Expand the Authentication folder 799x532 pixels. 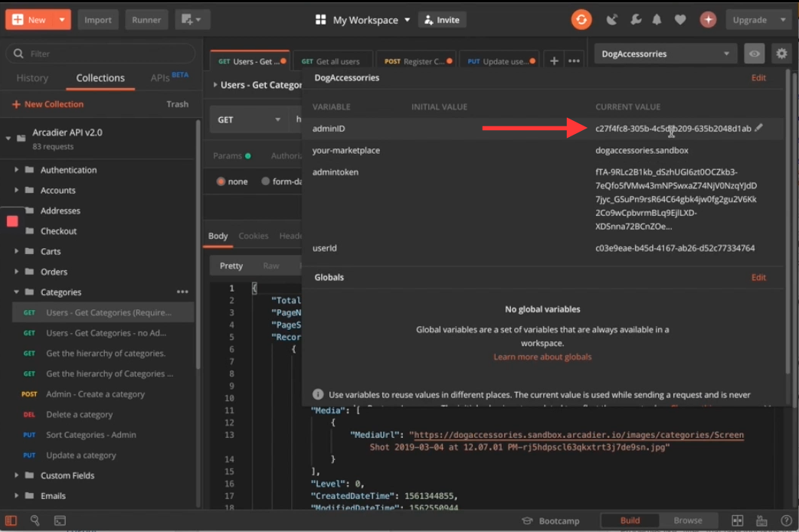click(x=16, y=170)
